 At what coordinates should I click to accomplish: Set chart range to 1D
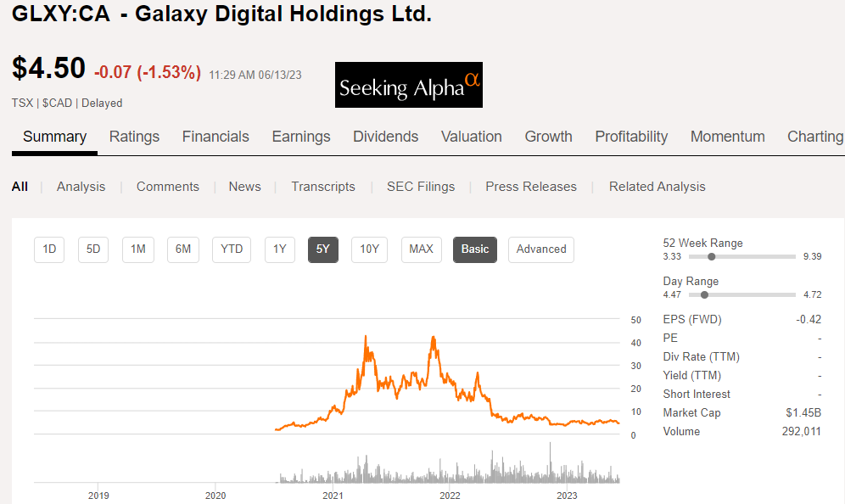pos(49,249)
